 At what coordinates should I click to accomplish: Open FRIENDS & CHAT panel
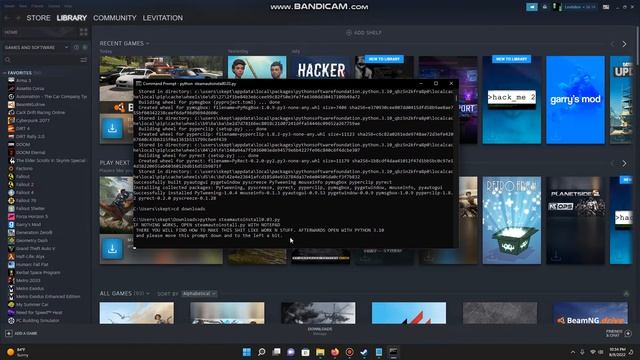pos(619,333)
